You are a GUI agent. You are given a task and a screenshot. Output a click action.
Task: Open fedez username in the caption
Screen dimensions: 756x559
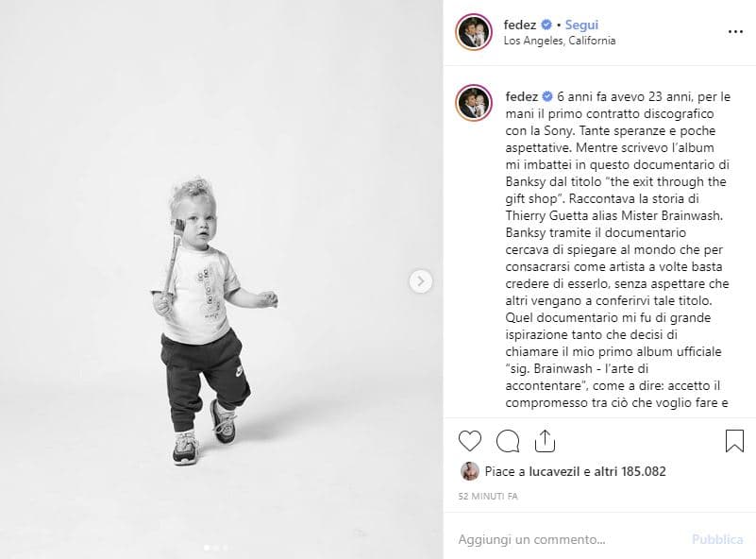(521, 96)
